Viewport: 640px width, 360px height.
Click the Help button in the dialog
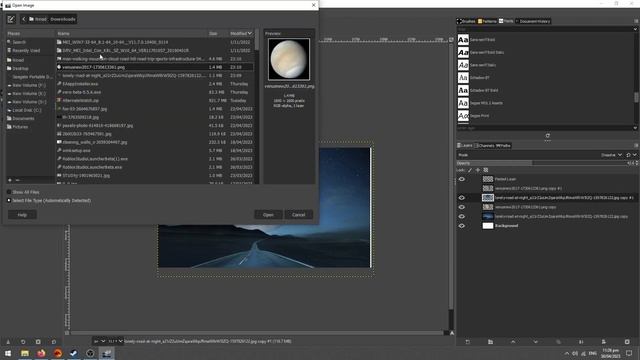pyautogui.click(x=22, y=215)
